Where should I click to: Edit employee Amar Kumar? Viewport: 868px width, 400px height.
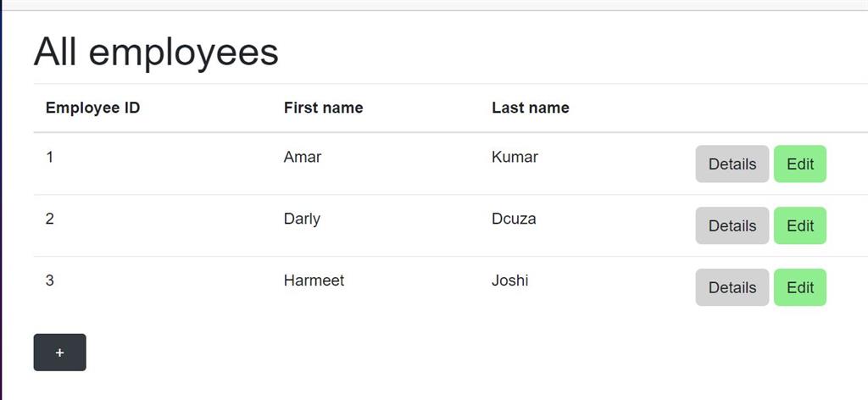800,164
